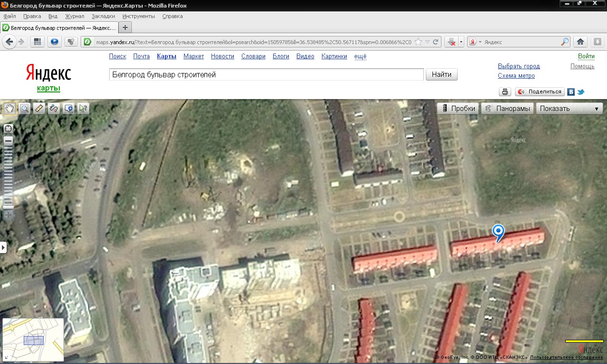Click the grey three-circles toolbar icon
Screen dimensions: 607x364
[71, 42]
